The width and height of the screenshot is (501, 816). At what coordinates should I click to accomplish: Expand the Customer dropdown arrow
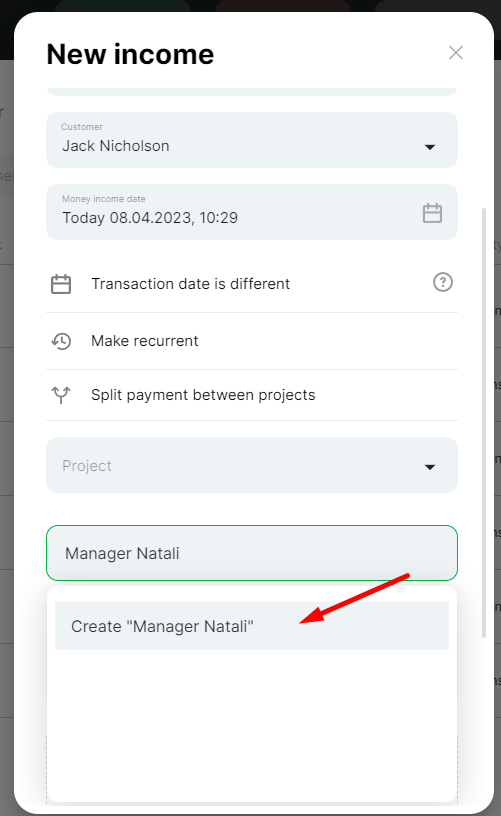click(430, 147)
